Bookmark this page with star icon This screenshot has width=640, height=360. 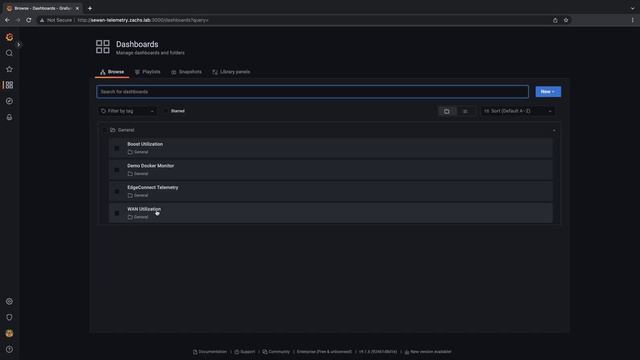click(566, 20)
